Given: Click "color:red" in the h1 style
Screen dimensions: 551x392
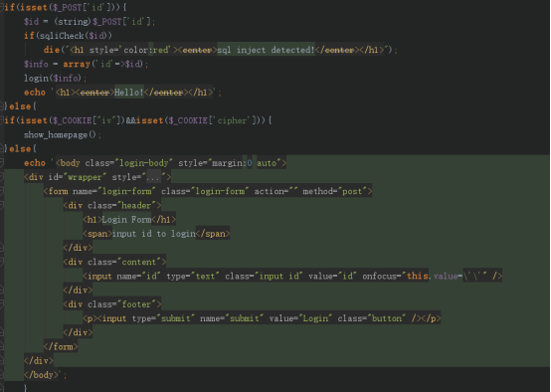Looking at the screenshot, I should (x=147, y=50).
